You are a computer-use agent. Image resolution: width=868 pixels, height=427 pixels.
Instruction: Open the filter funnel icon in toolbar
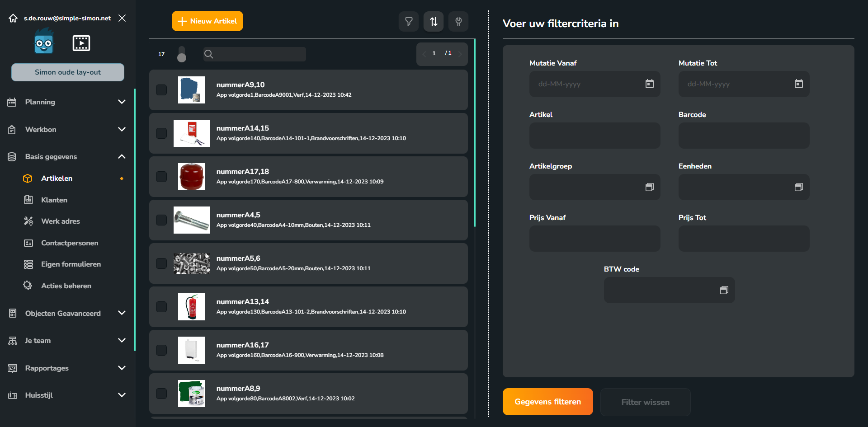pos(409,21)
